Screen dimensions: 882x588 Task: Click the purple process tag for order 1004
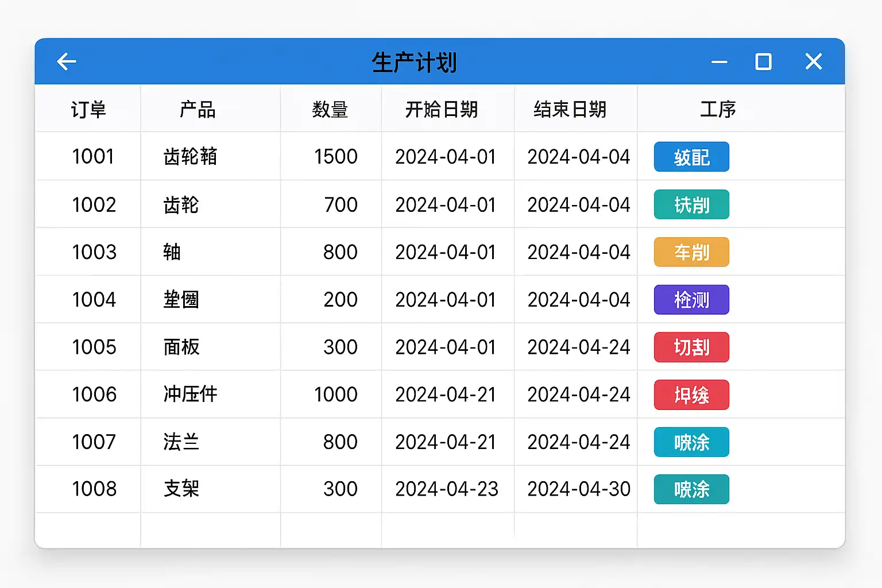(x=691, y=300)
